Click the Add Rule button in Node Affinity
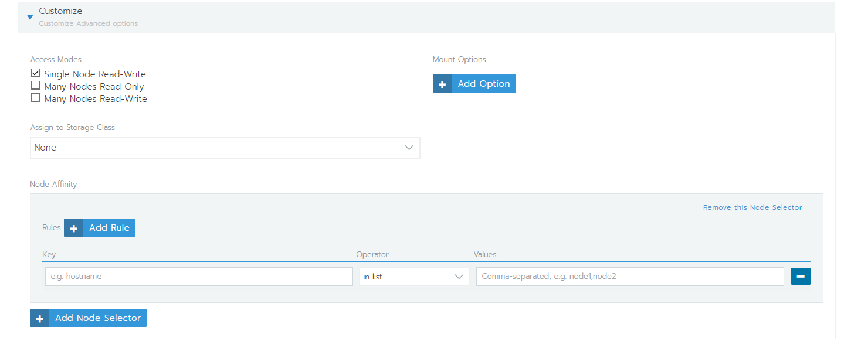 pos(109,227)
